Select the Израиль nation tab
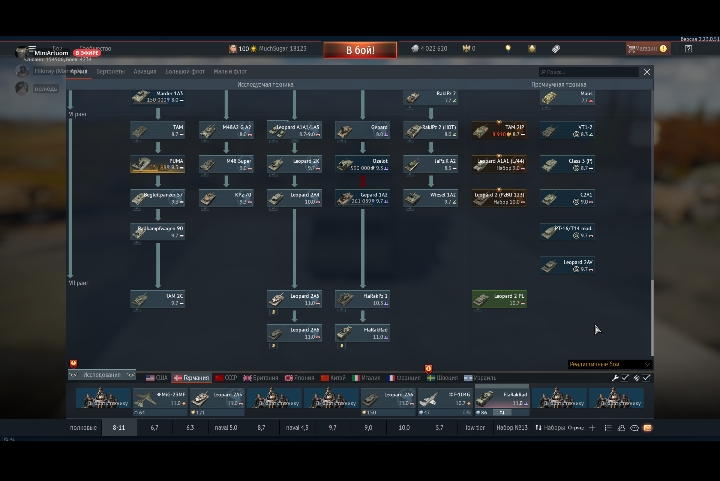The width and height of the screenshot is (720, 481). coord(480,378)
